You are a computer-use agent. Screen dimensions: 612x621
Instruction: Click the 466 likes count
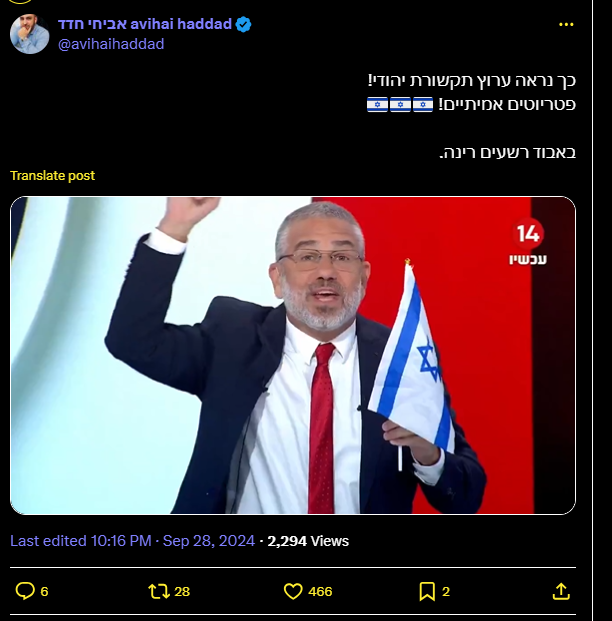pos(320,592)
